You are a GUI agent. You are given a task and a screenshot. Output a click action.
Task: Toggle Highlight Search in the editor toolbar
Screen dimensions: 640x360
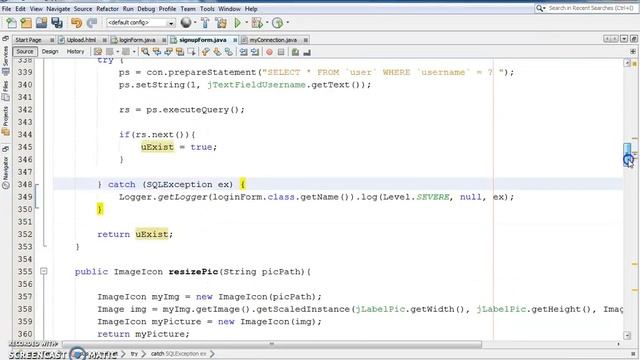point(180,52)
